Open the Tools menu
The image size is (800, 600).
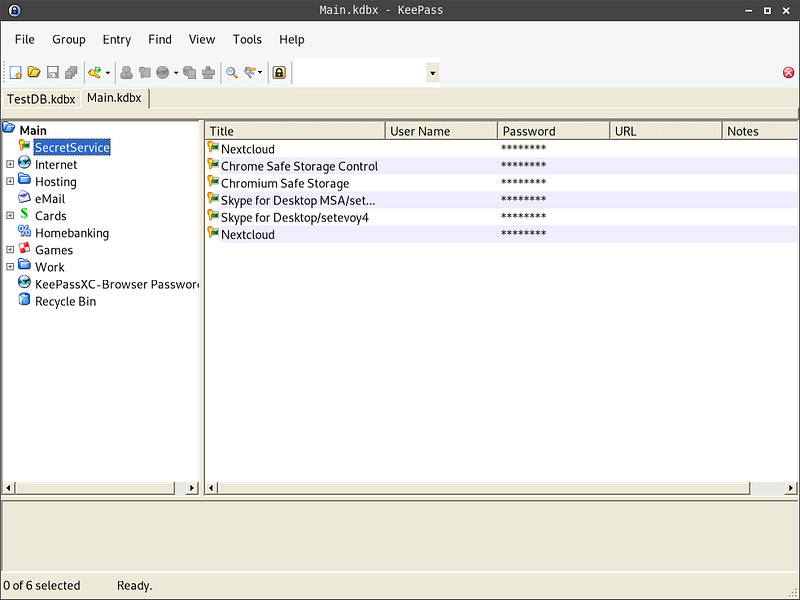tap(247, 39)
